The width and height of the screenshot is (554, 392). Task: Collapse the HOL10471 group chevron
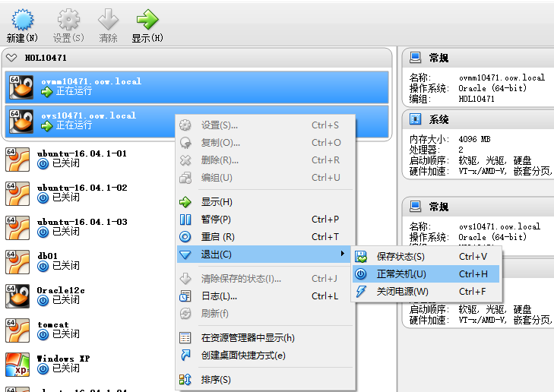tap(11, 58)
